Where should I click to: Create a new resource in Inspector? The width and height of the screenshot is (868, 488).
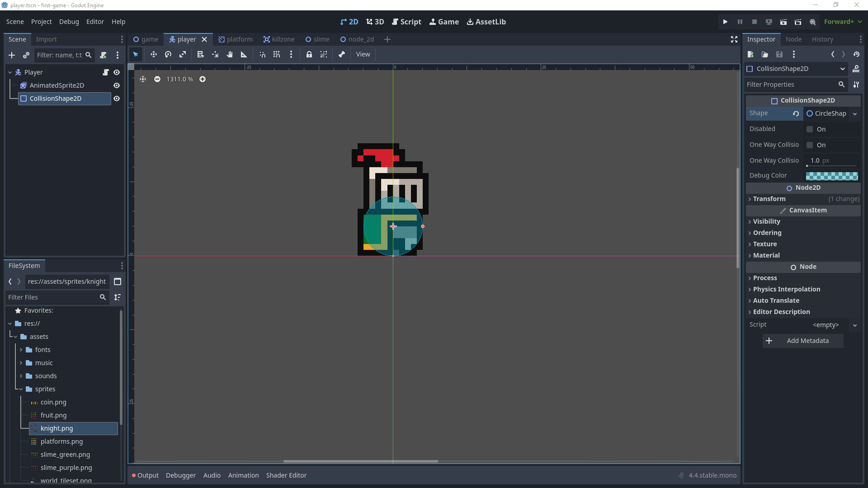750,55
